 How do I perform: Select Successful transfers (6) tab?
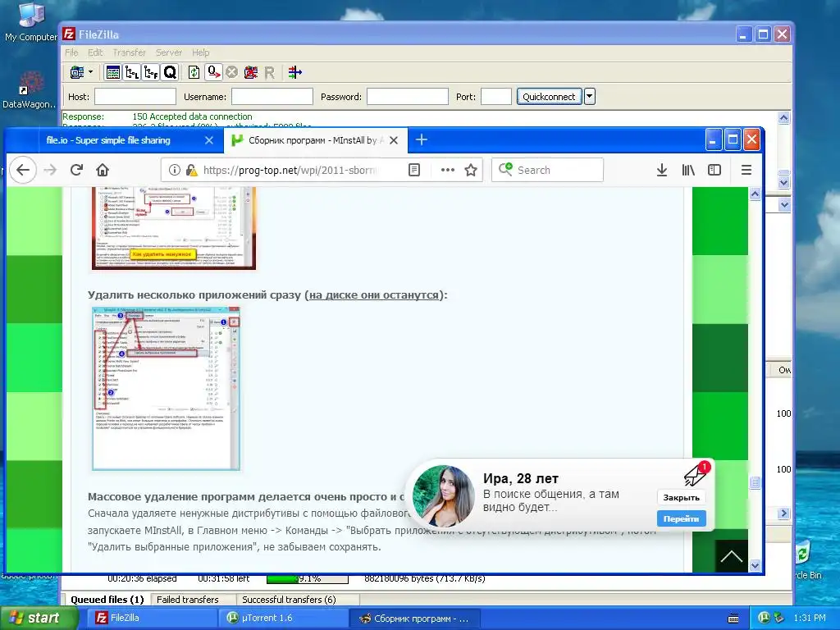290,600
